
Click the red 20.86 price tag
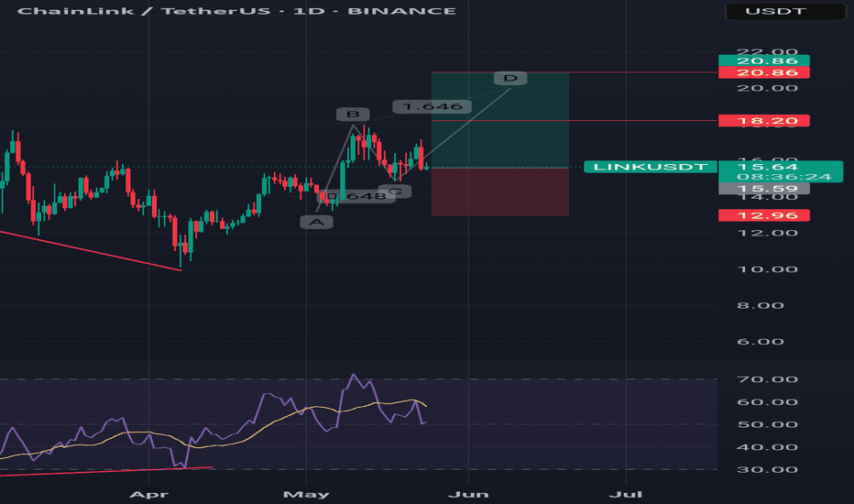[x=764, y=72]
